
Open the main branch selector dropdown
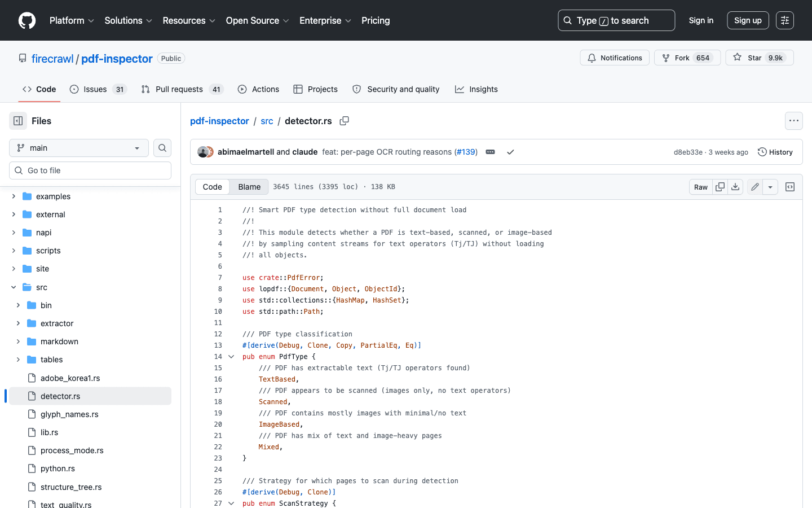(x=79, y=148)
